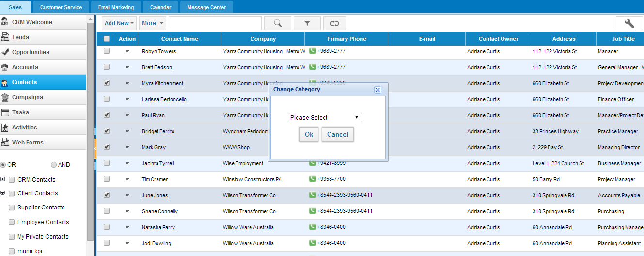Click the phone icon in Tim Cramer row

pyautogui.click(x=313, y=179)
